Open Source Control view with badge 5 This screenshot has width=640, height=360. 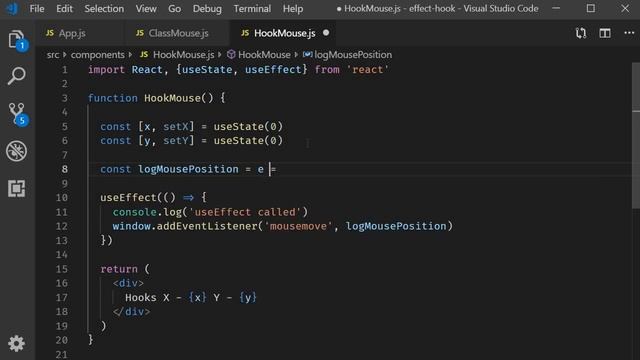[x=17, y=113]
